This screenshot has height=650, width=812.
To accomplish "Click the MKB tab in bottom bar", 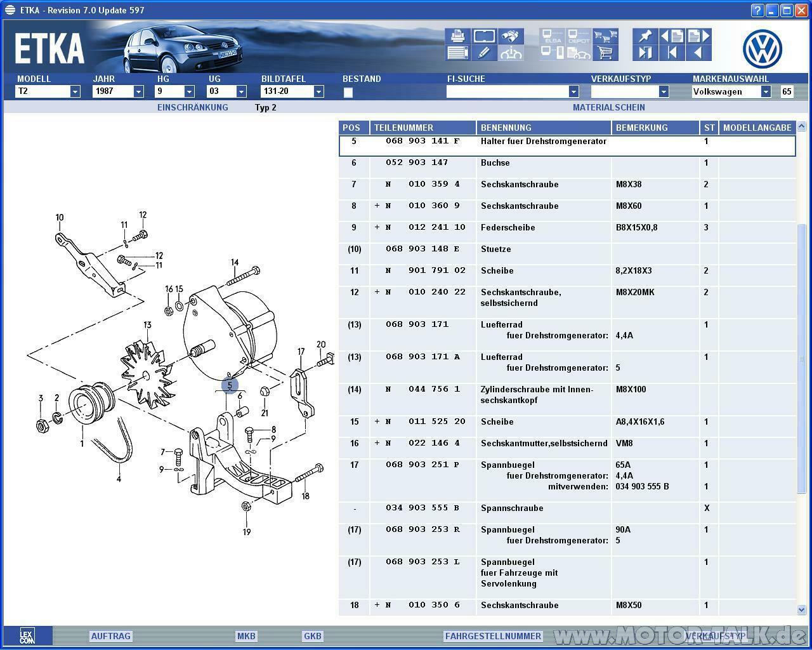I will point(246,636).
